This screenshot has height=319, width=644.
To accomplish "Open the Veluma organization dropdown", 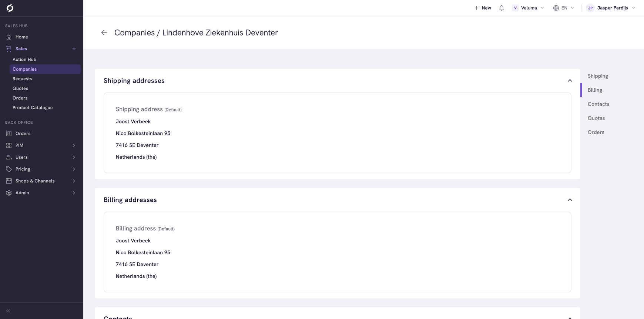I will 528,8.
